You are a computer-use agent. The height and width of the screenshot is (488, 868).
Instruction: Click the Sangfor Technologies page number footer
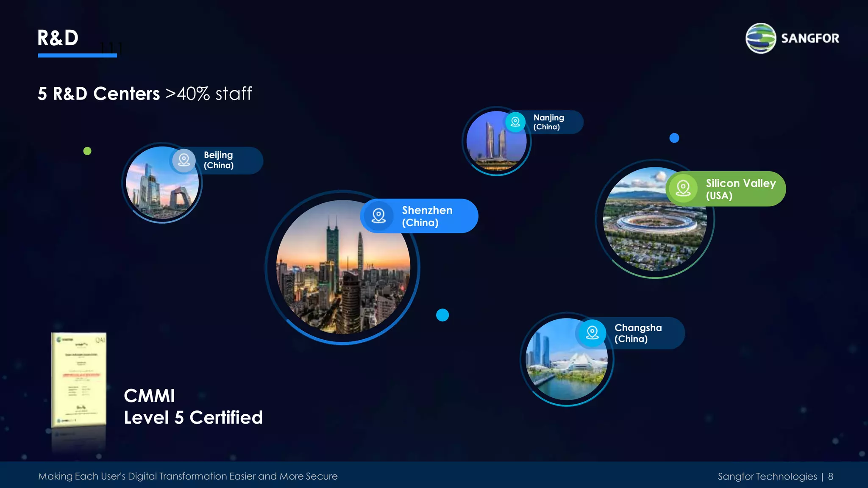775,477
